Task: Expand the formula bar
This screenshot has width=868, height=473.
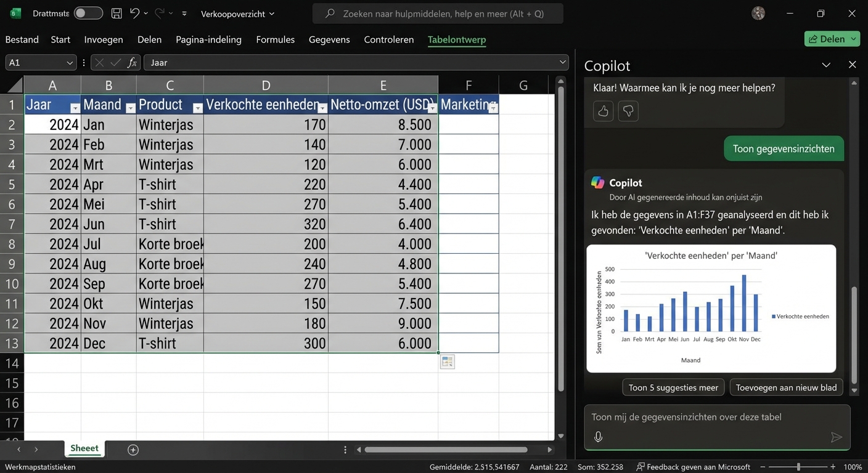Action: (562, 62)
